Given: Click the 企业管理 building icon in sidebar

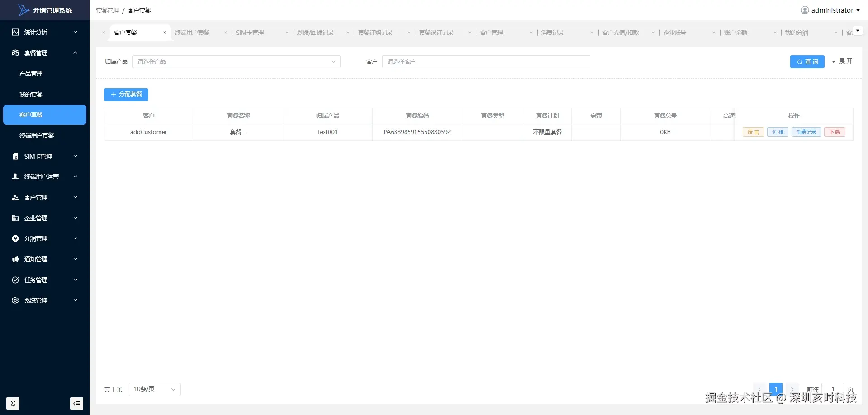Looking at the screenshot, I should 15,218.
